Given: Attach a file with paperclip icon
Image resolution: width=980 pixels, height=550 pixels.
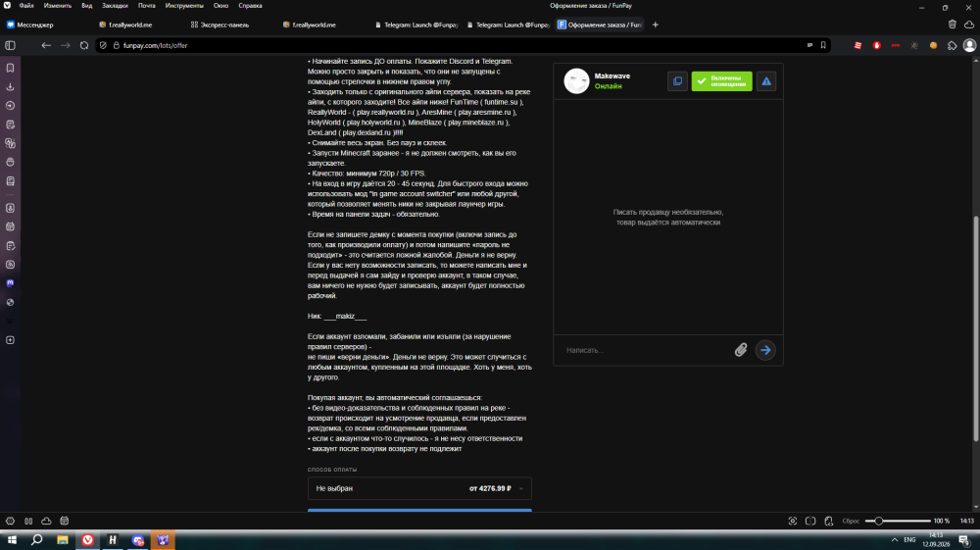Looking at the screenshot, I should (741, 350).
